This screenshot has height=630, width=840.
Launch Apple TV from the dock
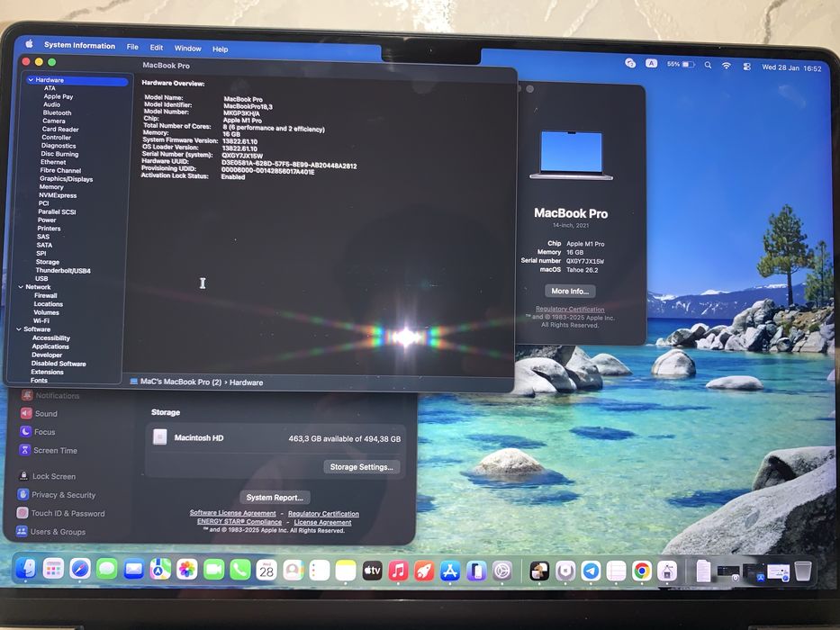(372, 571)
